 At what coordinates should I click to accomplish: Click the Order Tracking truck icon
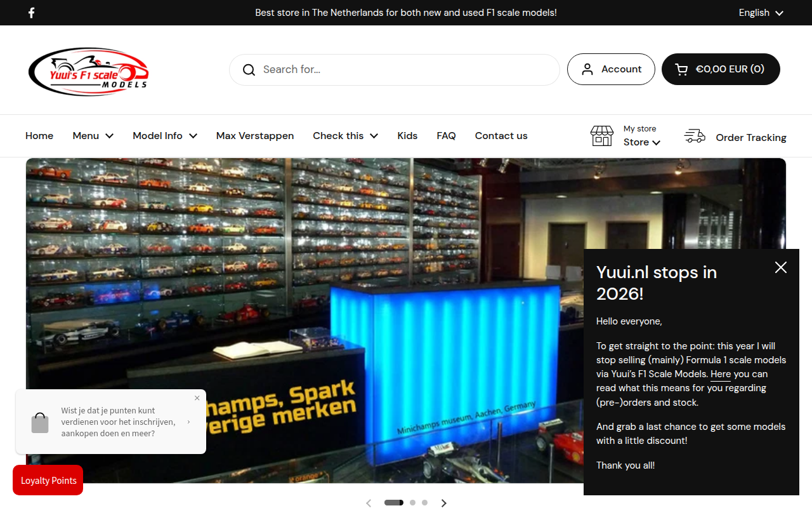[695, 136]
